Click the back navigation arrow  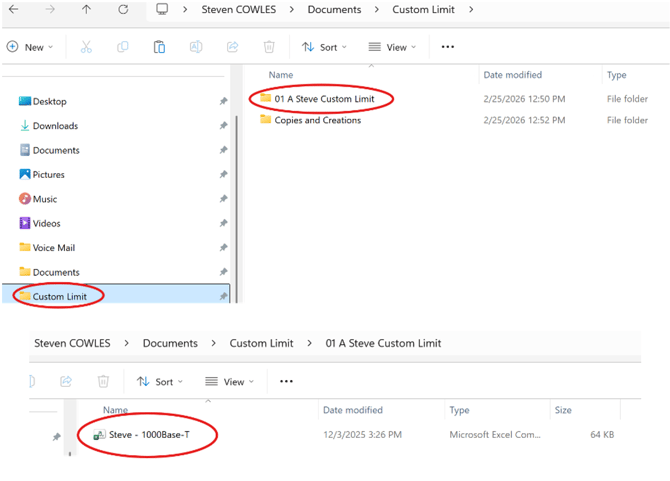pos(14,10)
